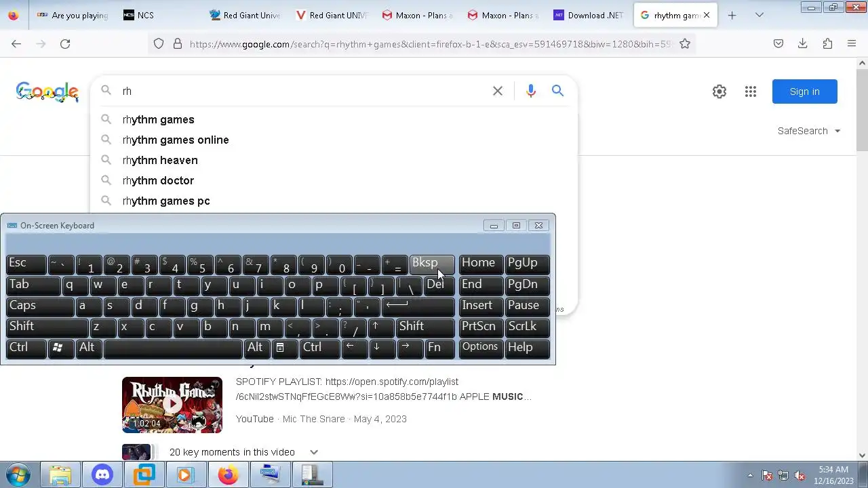This screenshot has height=488, width=868.
Task: Click the shield tracking protection icon
Action: point(159,44)
